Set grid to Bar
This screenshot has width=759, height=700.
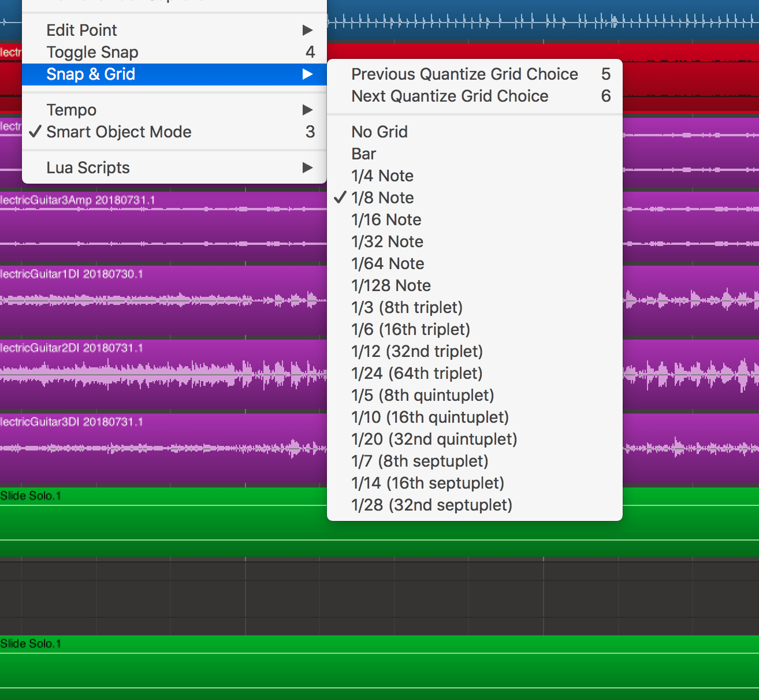click(x=364, y=154)
